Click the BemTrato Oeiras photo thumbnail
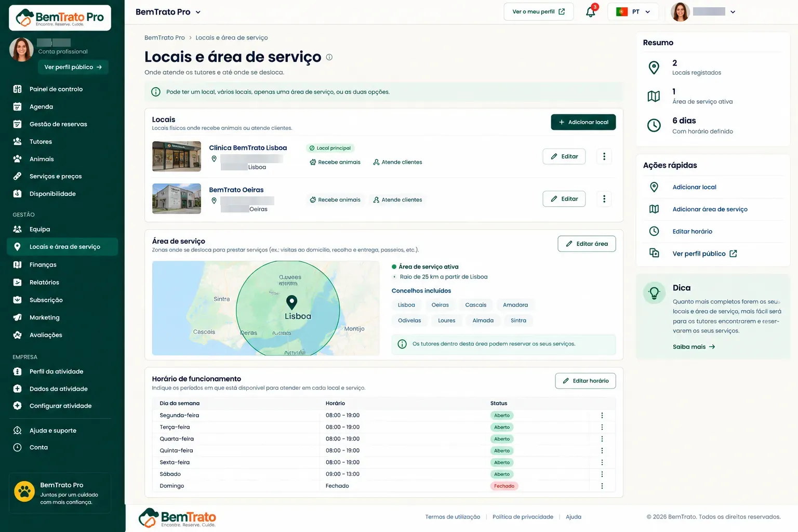The image size is (798, 532). [177, 198]
